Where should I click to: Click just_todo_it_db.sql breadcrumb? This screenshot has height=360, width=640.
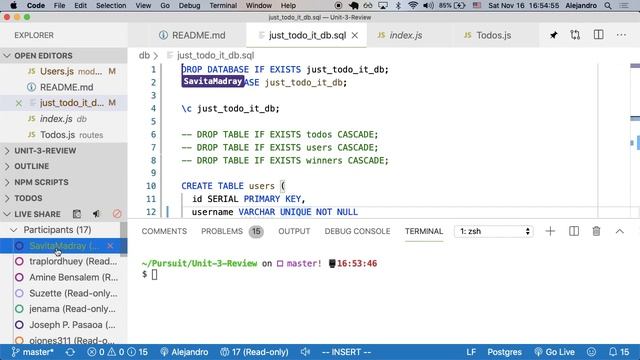[x=216, y=55]
